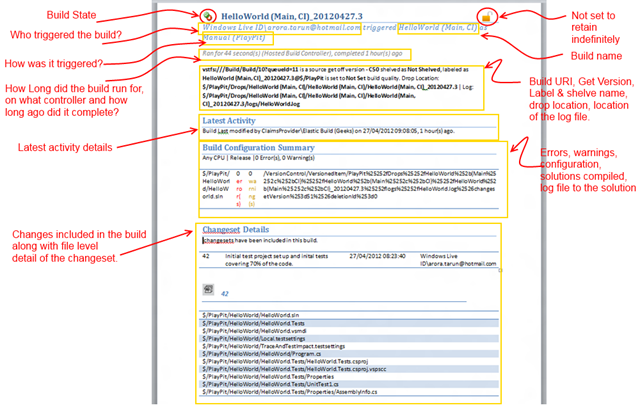The image size is (640, 405).
Task: Select the UnitTest1.cs file row
Action: point(349,384)
